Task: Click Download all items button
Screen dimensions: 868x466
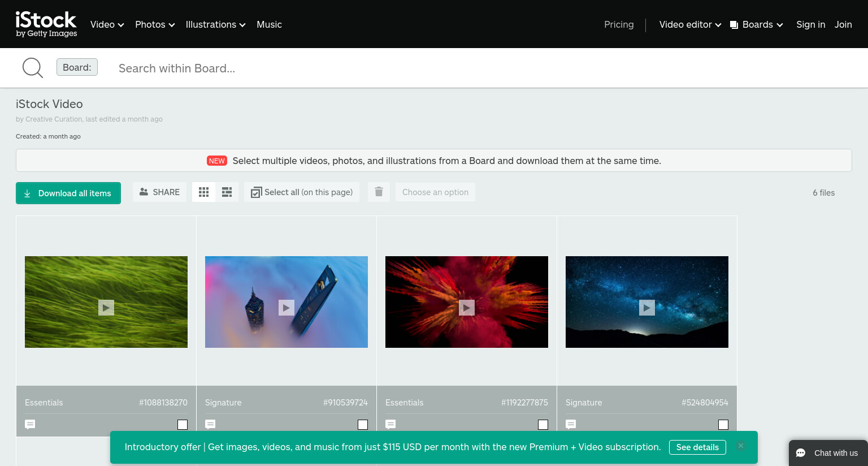Action: [68, 193]
